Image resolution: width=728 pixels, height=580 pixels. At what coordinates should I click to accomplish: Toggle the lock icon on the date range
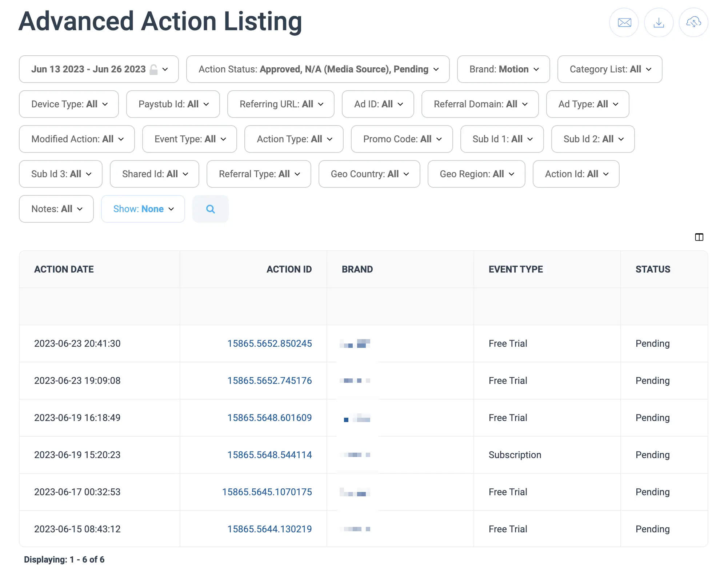tap(153, 69)
